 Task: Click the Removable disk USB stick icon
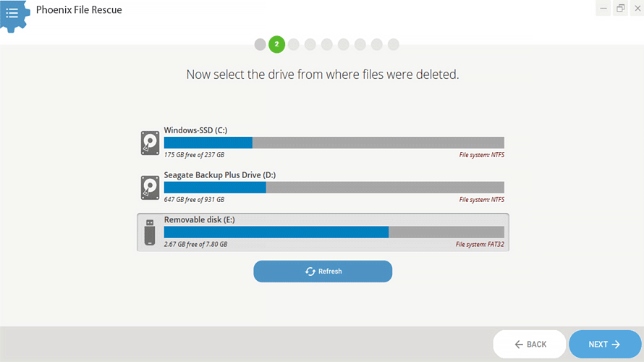coord(150,232)
